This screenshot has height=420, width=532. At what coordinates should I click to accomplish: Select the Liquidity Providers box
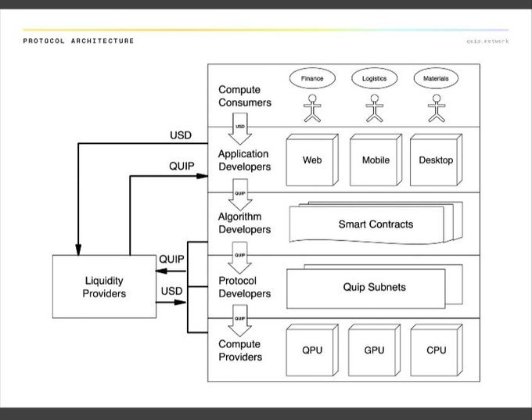pos(104,287)
